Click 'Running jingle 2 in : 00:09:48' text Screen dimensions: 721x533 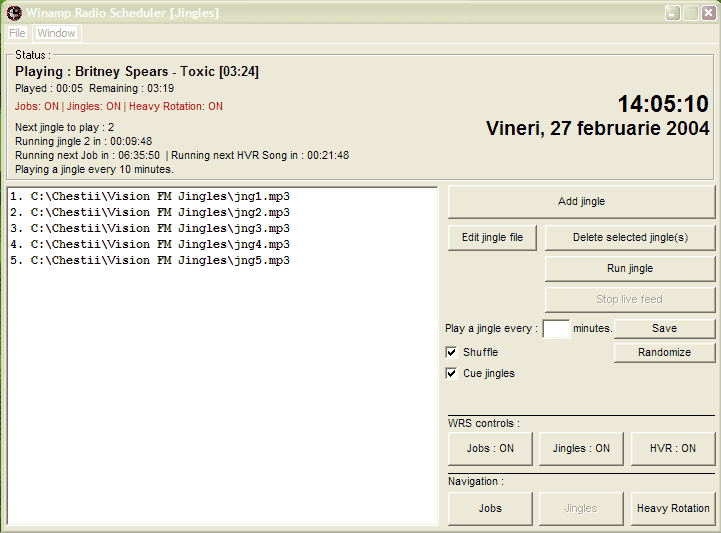84,141
